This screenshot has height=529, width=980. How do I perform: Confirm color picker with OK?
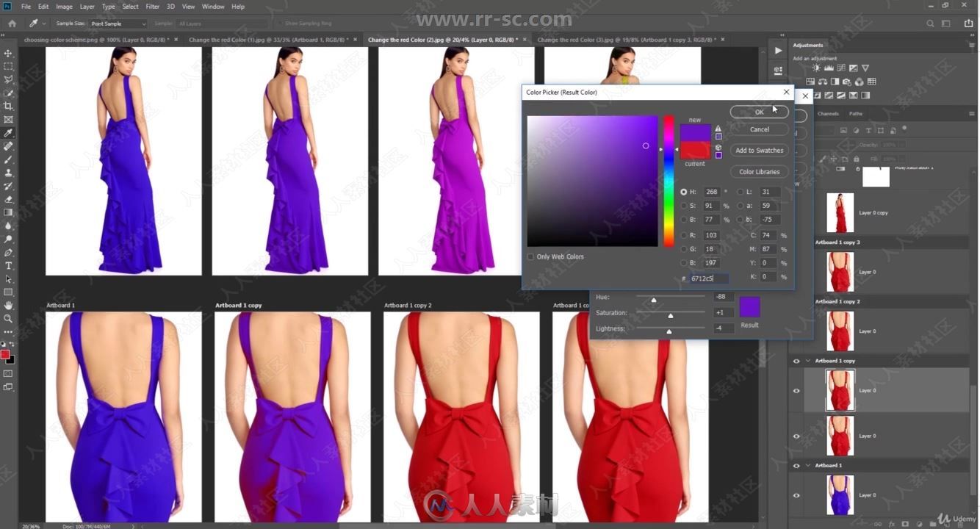pos(759,112)
